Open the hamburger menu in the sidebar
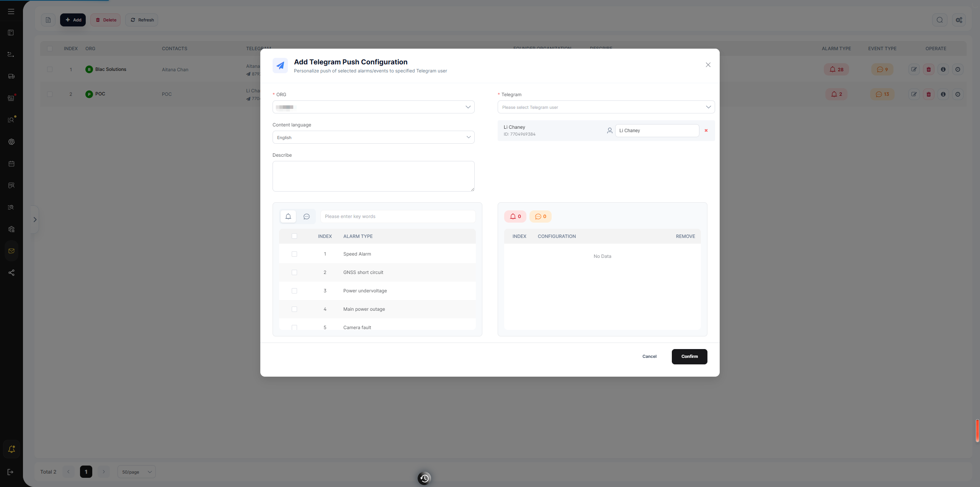Viewport: 980px width, 487px height. pos(11,11)
